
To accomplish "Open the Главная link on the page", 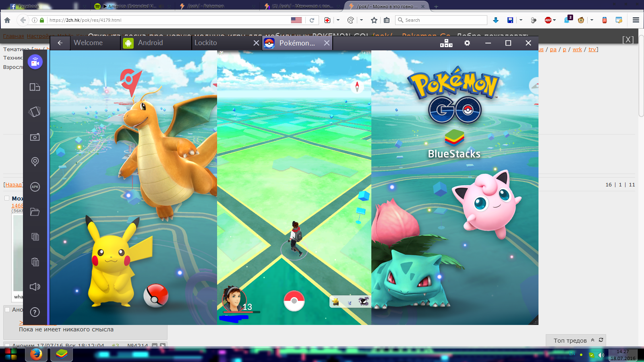I will tap(14, 36).
